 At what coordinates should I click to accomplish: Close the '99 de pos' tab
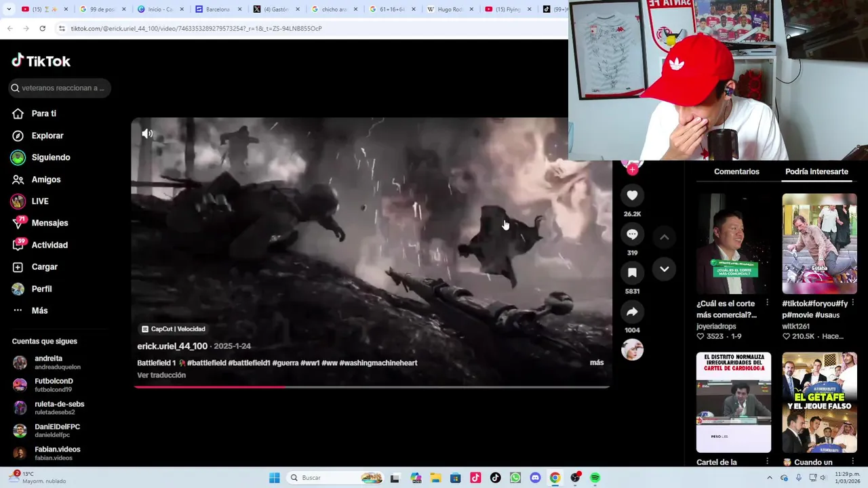[x=123, y=9]
